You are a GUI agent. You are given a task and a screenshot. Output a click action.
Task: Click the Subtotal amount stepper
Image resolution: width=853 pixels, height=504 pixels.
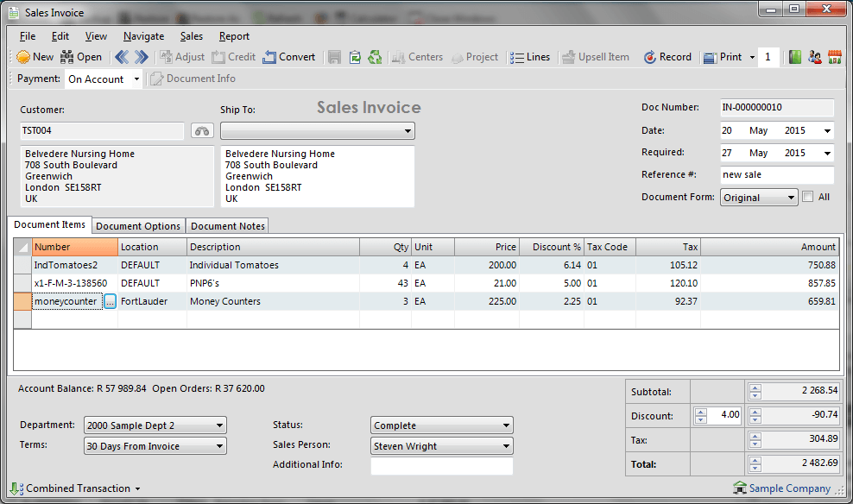755,392
